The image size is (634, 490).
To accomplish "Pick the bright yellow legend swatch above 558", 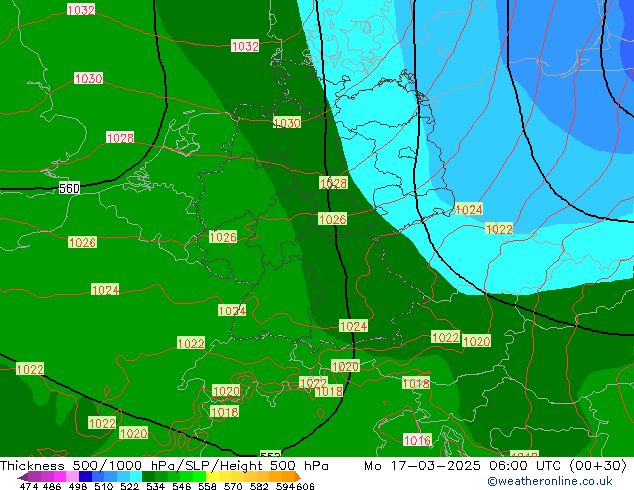I will [x=212, y=477].
